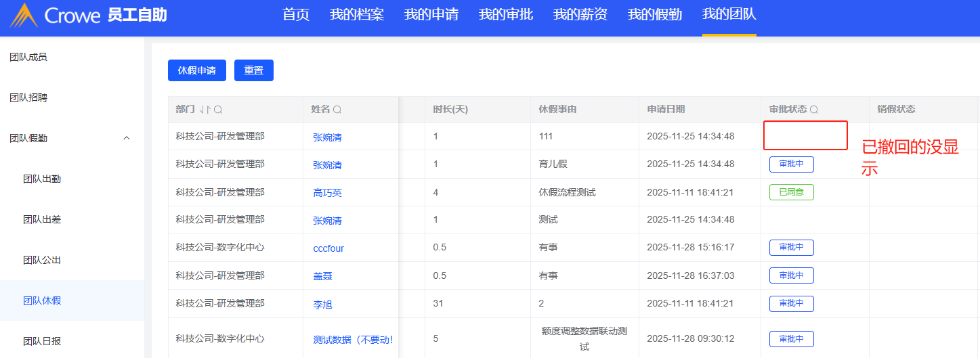Click the name link cccfour
This screenshot has height=358, width=980.
pyautogui.click(x=328, y=248)
